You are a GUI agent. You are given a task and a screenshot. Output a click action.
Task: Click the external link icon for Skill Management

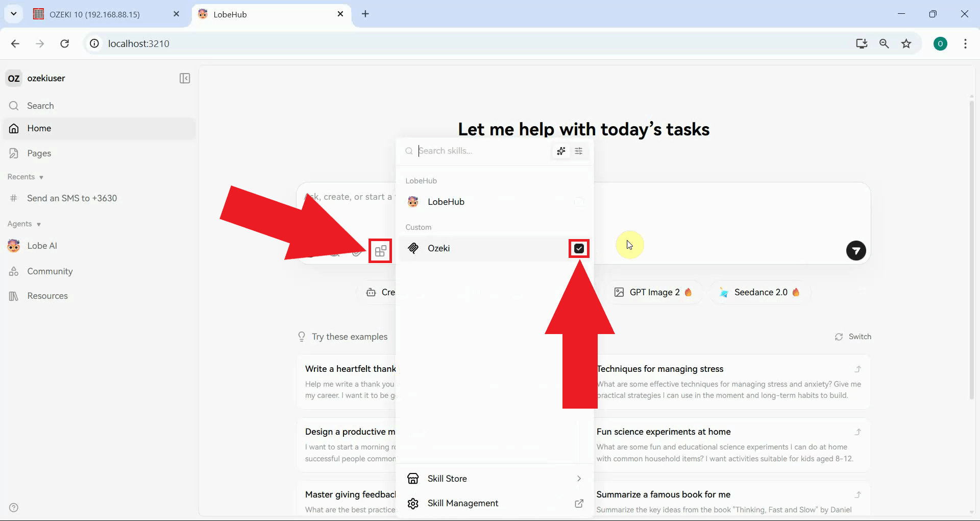[x=579, y=503]
